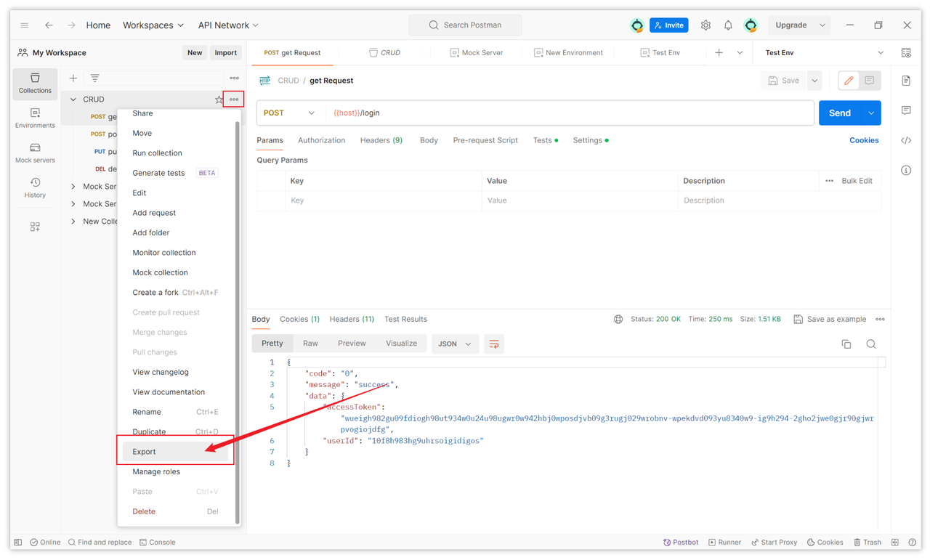Click the New button in workspace

coord(195,52)
